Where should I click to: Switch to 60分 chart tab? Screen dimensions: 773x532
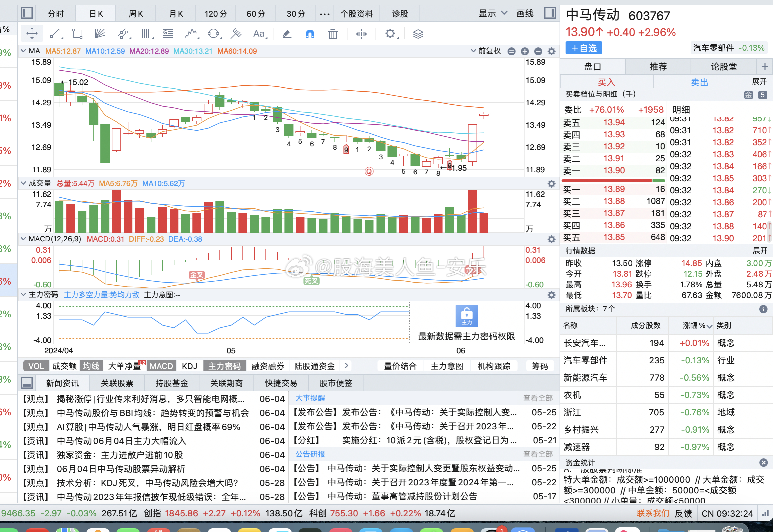(256, 14)
